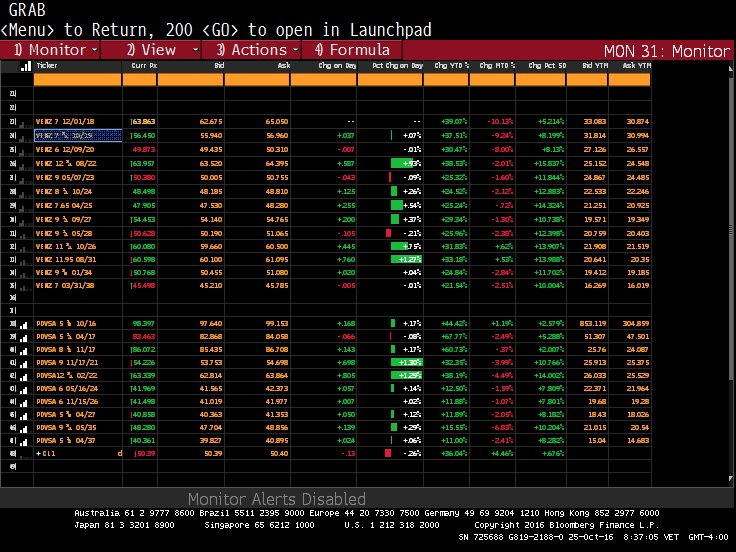Image resolution: width=736 pixels, height=552 pixels.
Task: Select ticker VENZ 9 1/4 09/27
Action: pos(64,220)
